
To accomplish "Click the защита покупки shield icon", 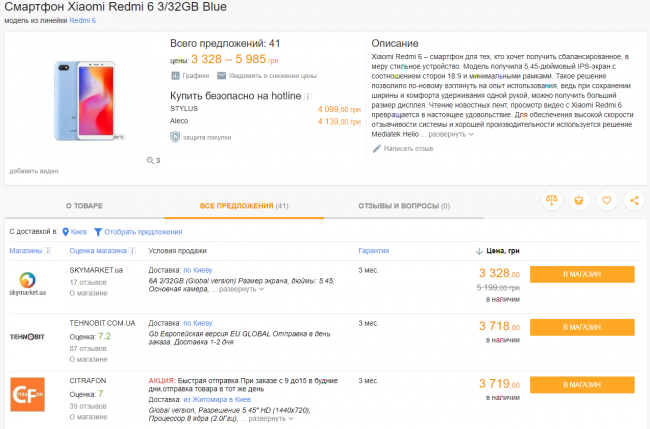I will click(176, 137).
